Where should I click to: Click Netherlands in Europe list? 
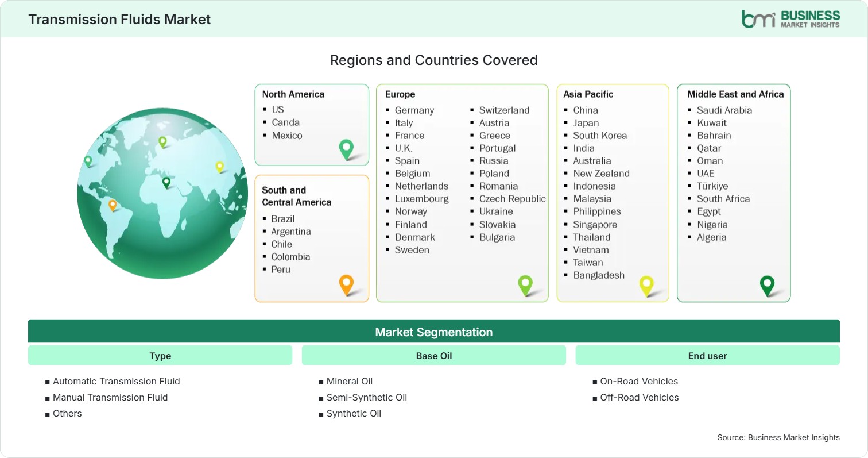coord(421,186)
